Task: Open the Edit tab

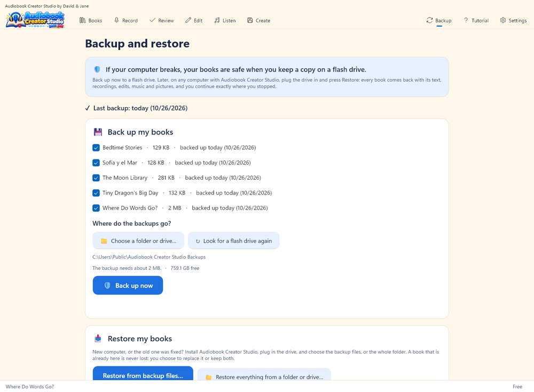Action: pos(194,20)
